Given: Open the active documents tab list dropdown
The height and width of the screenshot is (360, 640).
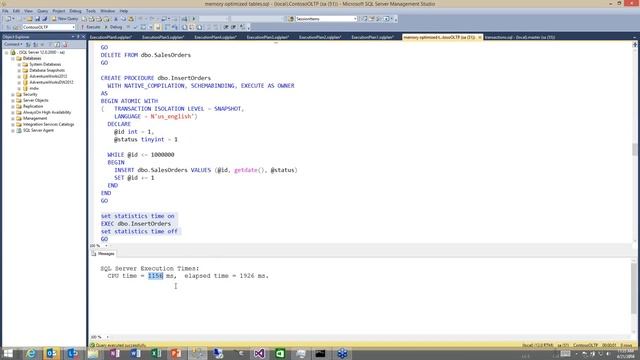Looking at the screenshot, I should point(634,37).
